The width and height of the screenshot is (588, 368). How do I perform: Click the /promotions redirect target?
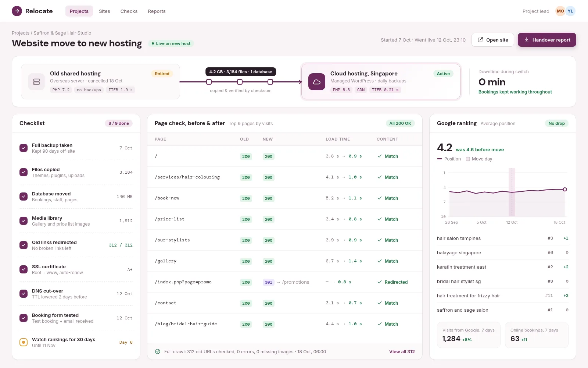click(x=295, y=282)
